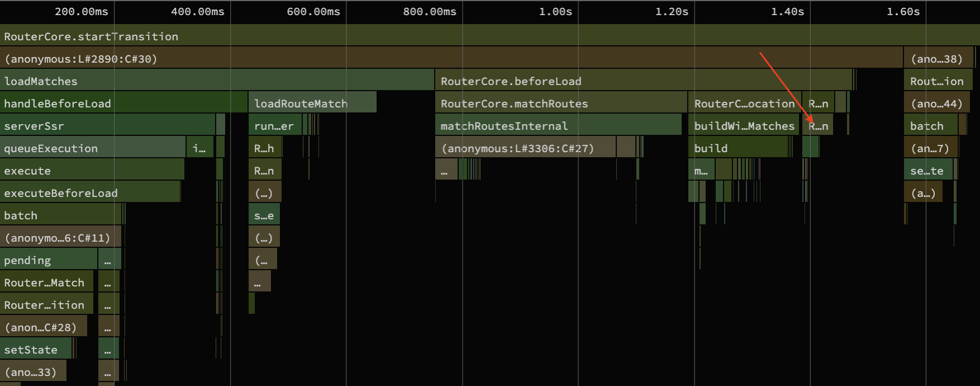Select the serverSsr frame
The width and height of the screenshot is (980, 386).
pyautogui.click(x=107, y=126)
